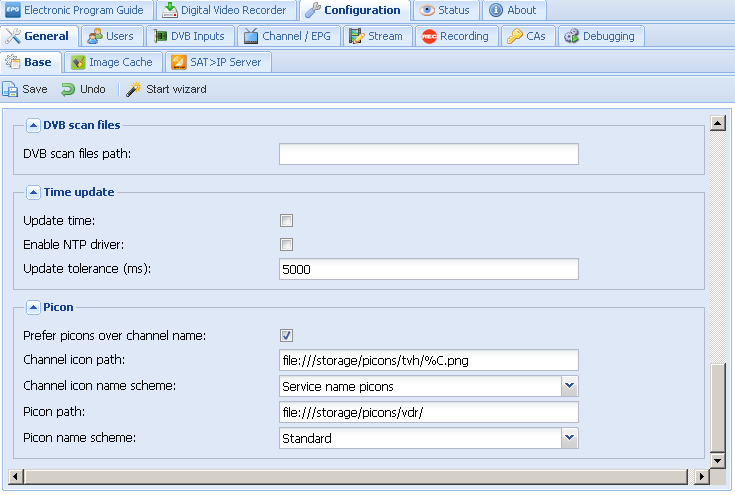
Task: Click the Channel icon path field
Action: [429, 360]
